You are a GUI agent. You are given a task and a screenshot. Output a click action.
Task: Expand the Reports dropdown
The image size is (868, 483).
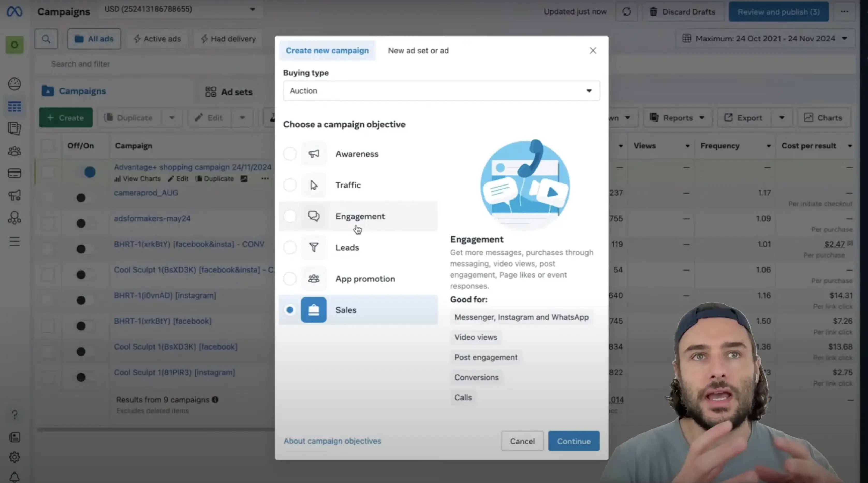(677, 118)
